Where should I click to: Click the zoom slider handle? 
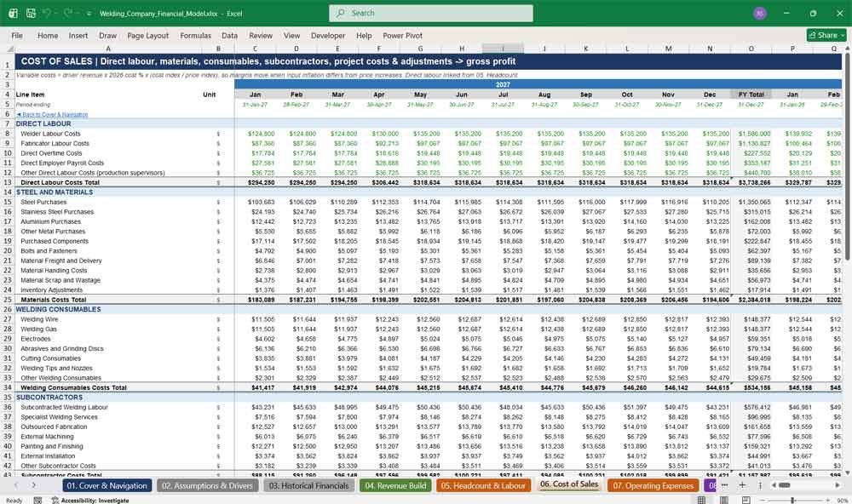point(792,501)
